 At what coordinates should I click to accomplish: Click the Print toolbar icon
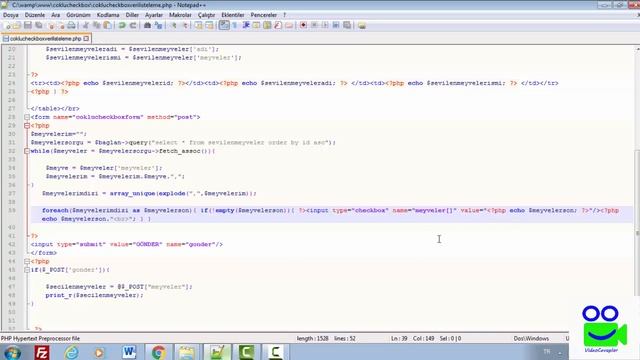point(71,25)
